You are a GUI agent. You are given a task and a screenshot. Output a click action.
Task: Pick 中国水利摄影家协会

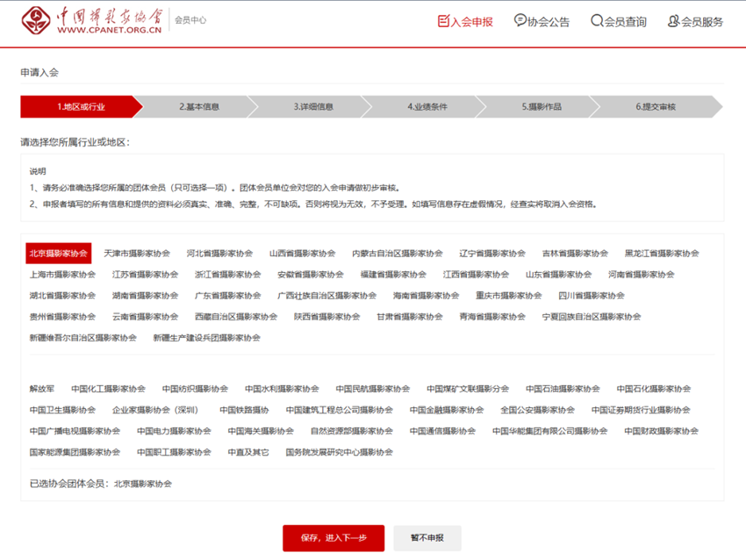point(282,389)
